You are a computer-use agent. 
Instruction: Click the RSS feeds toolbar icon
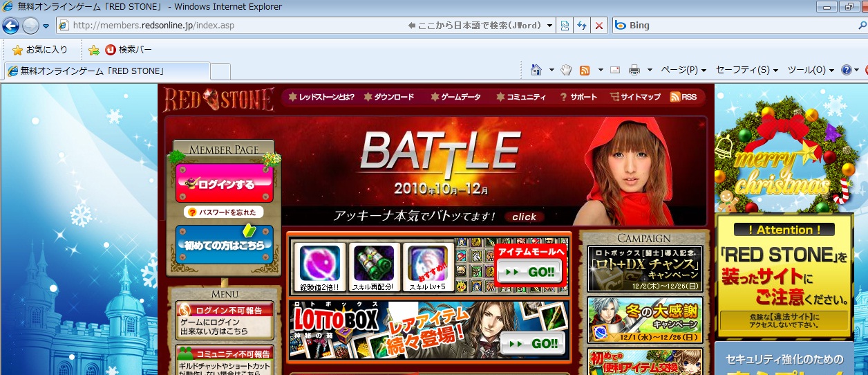[x=585, y=70]
